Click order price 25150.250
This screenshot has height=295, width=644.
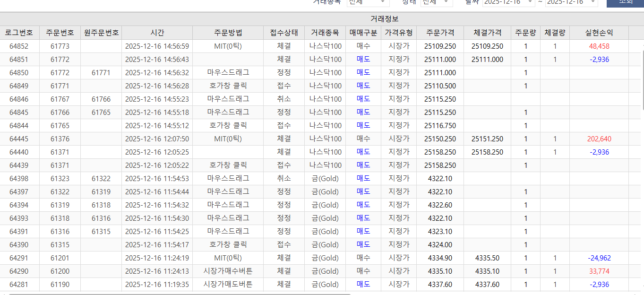point(440,139)
